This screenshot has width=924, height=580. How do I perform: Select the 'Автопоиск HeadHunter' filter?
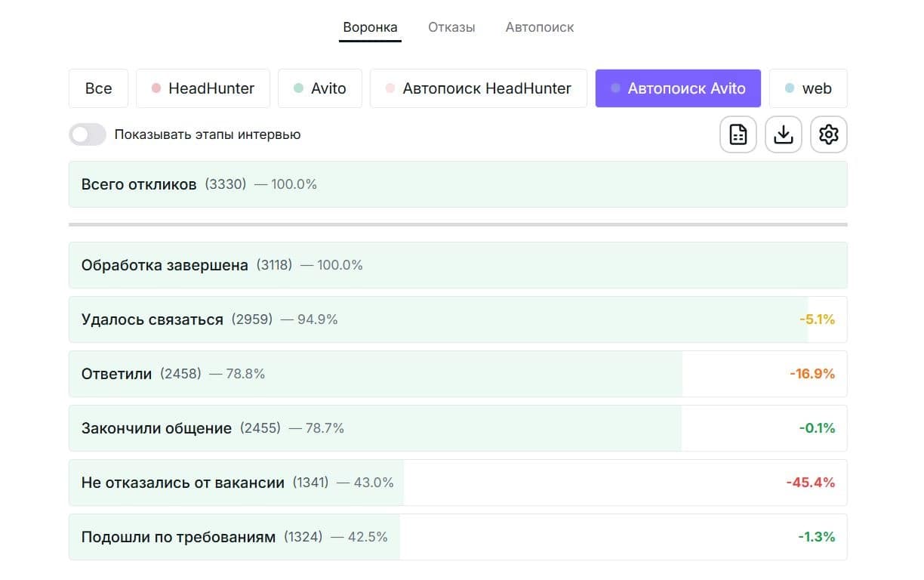[479, 88]
